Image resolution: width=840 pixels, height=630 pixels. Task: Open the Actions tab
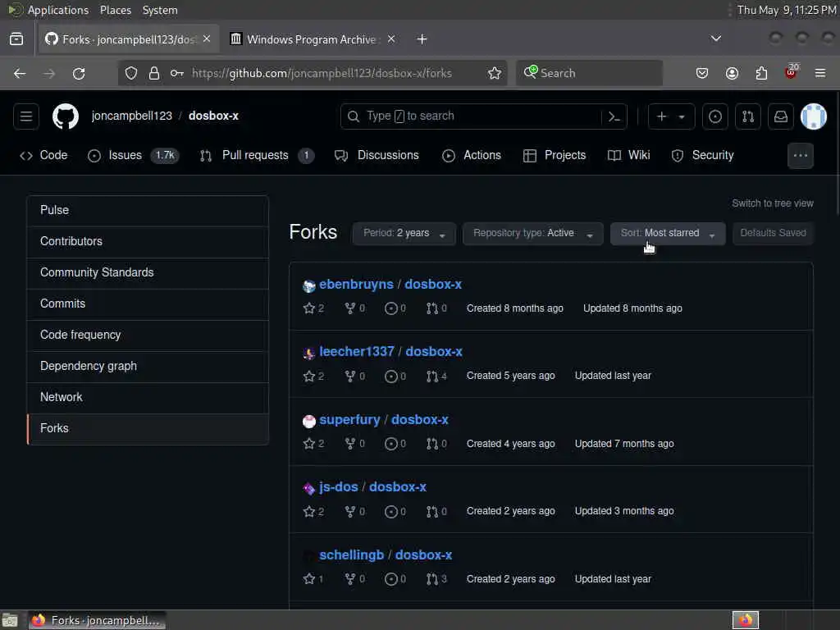coord(472,155)
